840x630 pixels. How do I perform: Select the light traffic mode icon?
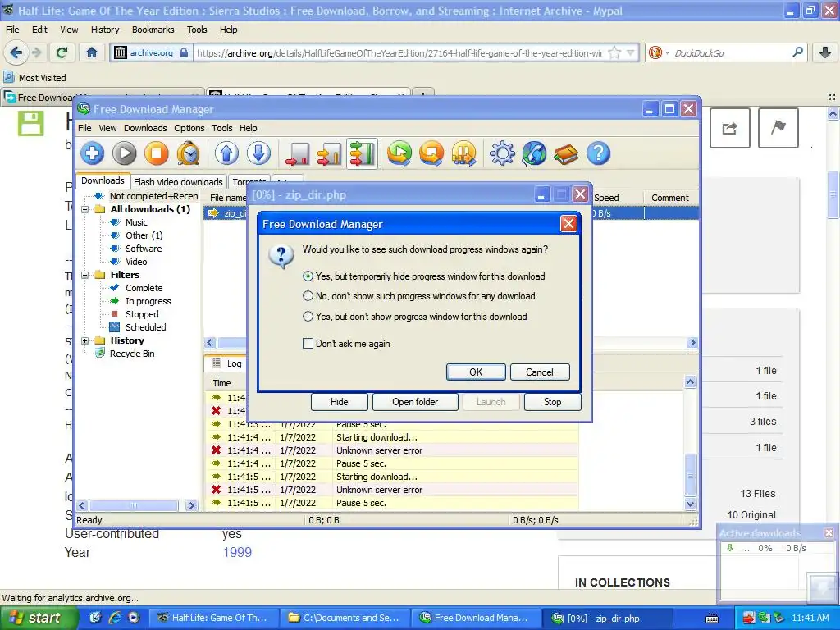(x=297, y=153)
